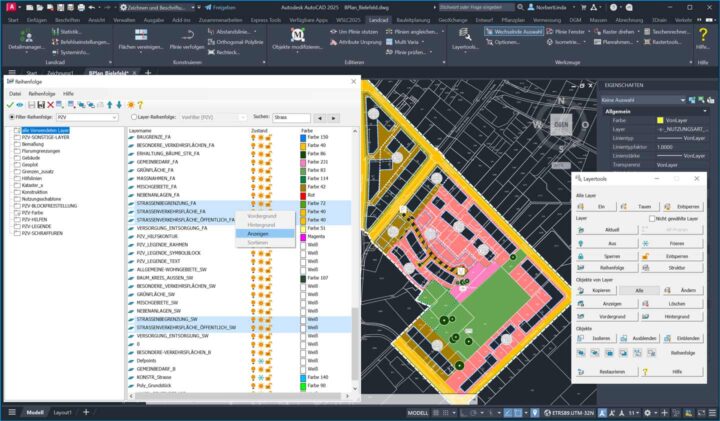Open the Datei menu in Reihenfolge window
This screenshot has height=421, width=720.
[x=15, y=94]
